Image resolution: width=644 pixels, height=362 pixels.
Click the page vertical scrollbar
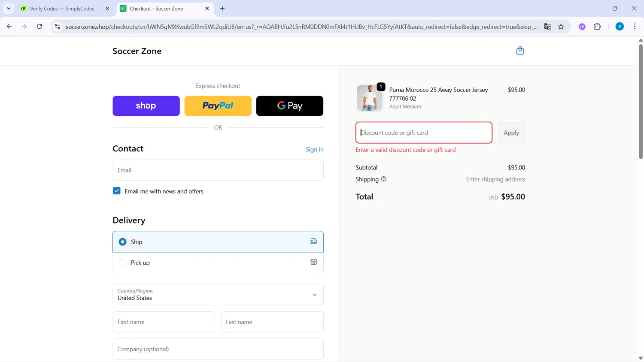point(641,101)
